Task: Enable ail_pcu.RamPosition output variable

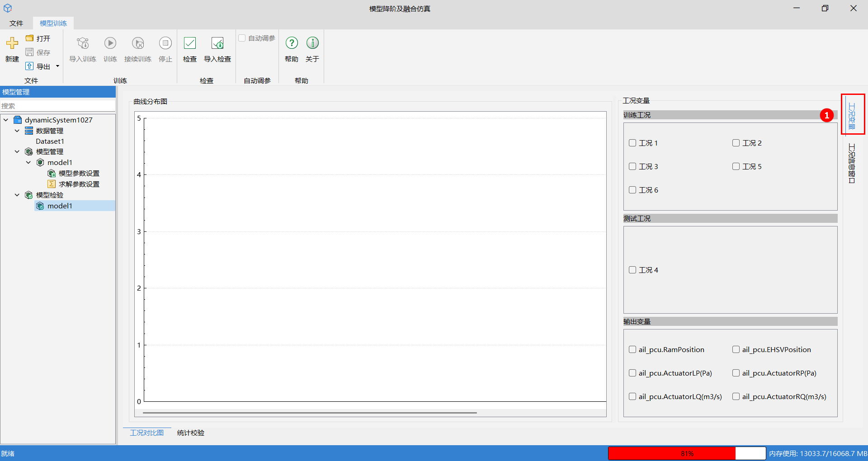Action: (632, 349)
